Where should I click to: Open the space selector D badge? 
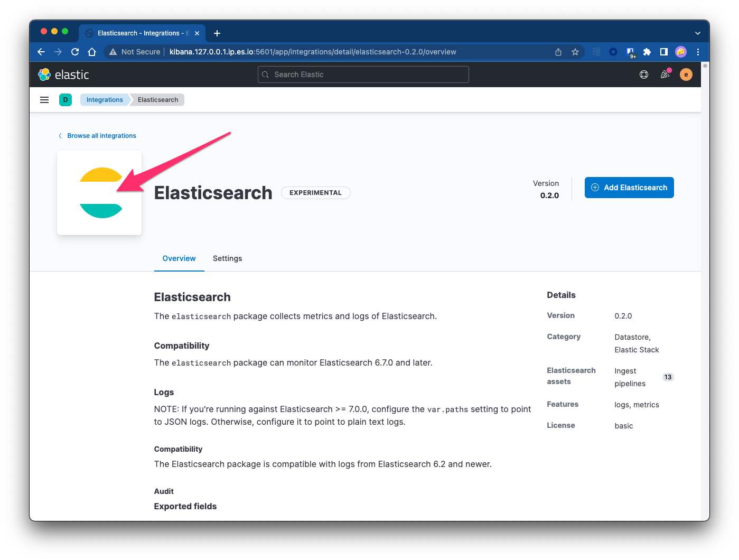[66, 100]
